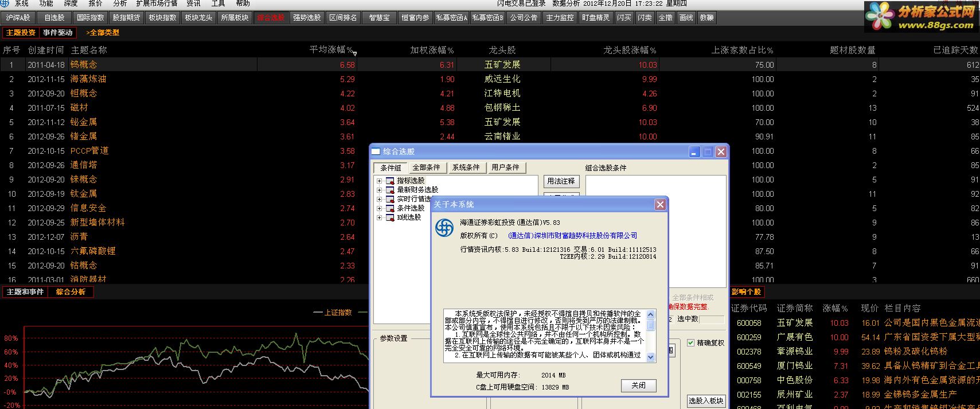Image resolution: width=980 pixels, height=409 pixels.
Task: Click the 闪卖 quick-sell button
Action: point(645,18)
